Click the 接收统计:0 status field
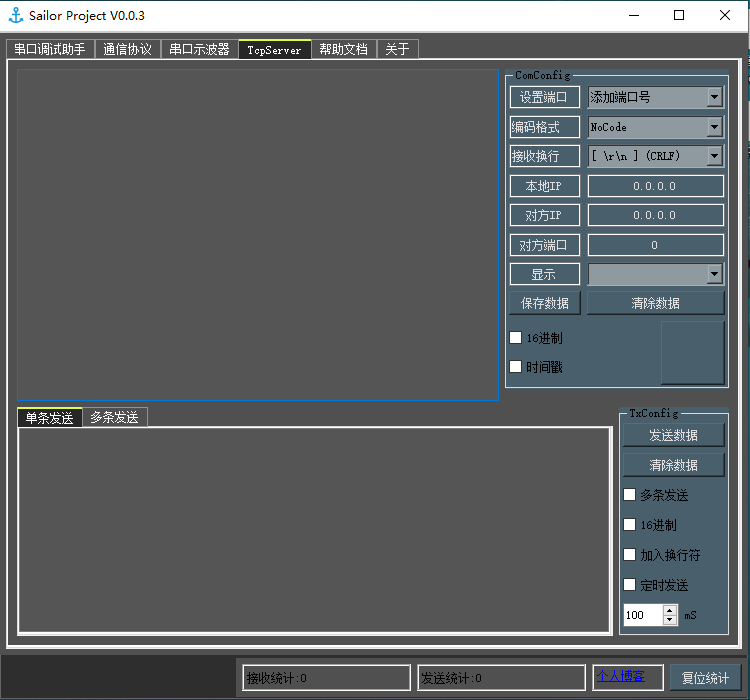 coord(327,678)
